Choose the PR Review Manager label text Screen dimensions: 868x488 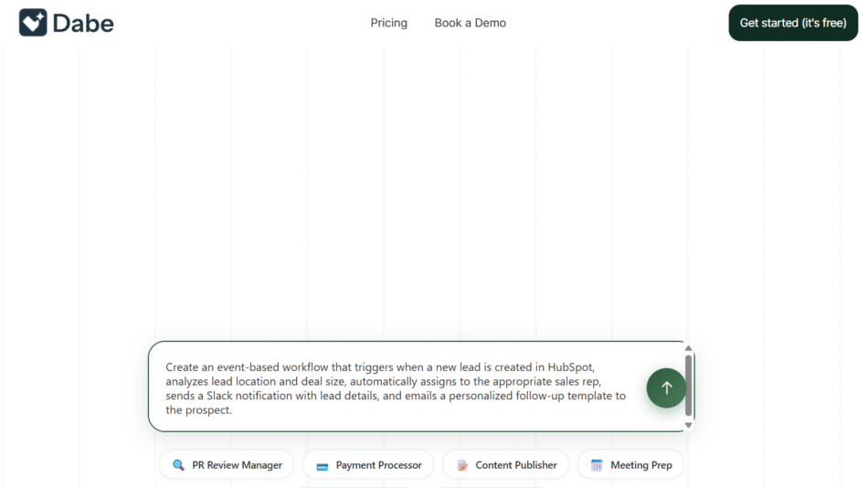tap(237, 465)
